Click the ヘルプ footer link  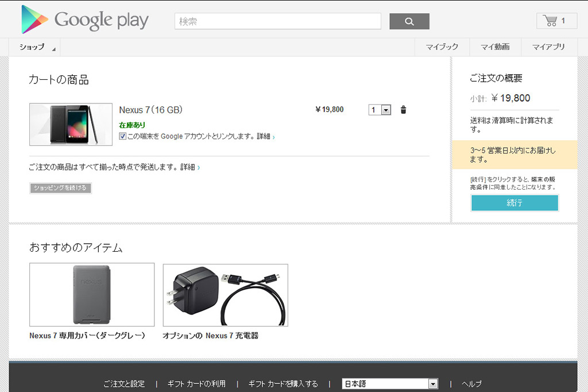pyautogui.click(x=471, y=384)
